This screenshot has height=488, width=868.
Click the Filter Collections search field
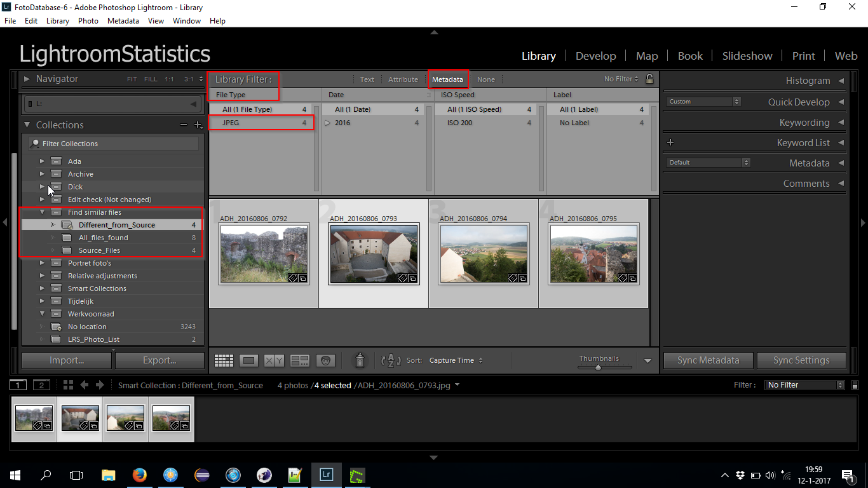[113, 144]
